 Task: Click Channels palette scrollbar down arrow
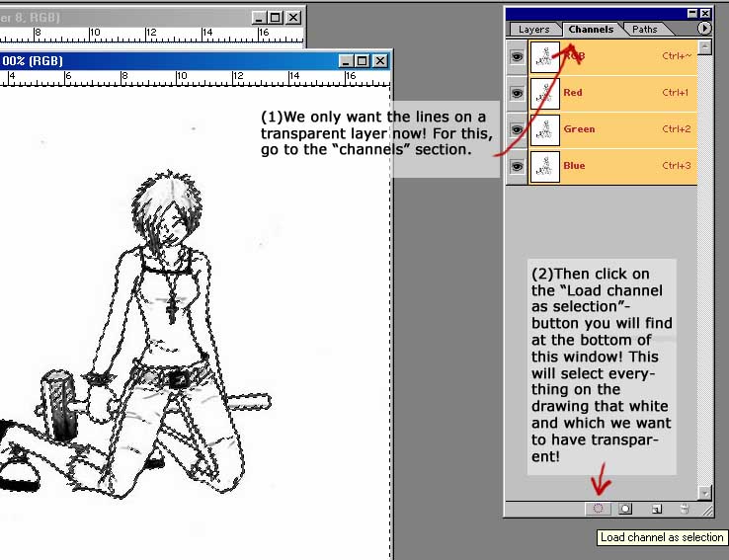click(705, 493)
